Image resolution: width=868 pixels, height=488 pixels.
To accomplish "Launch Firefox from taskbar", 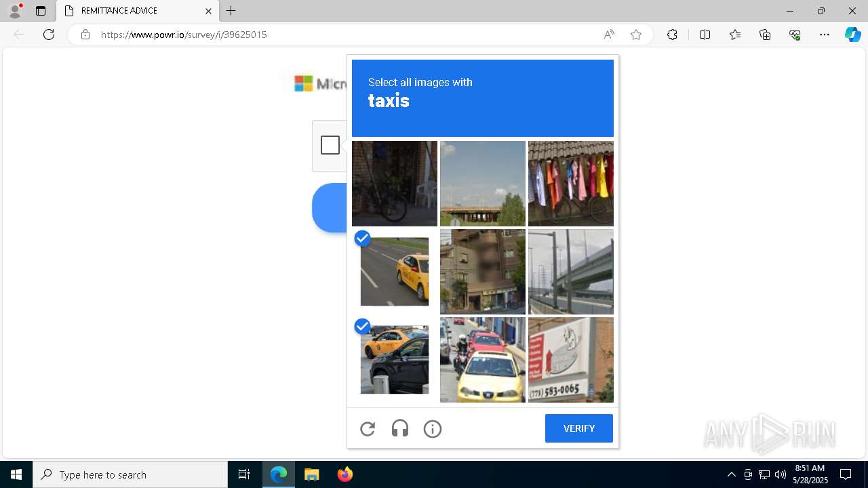I will 344,474.
